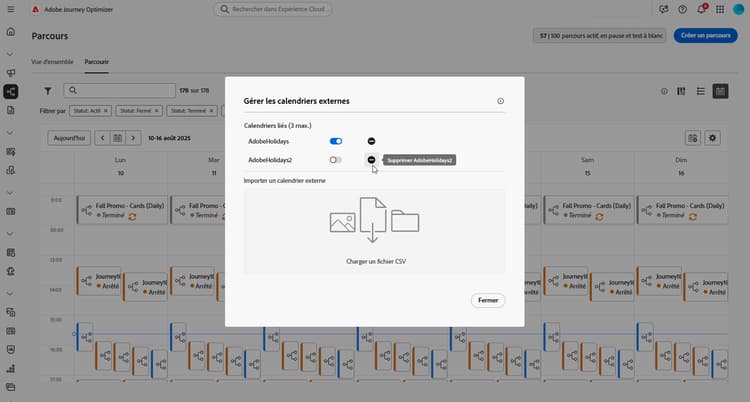Go to previous week arrow
Screen dimensions: 750x402
tap(102, 138)
